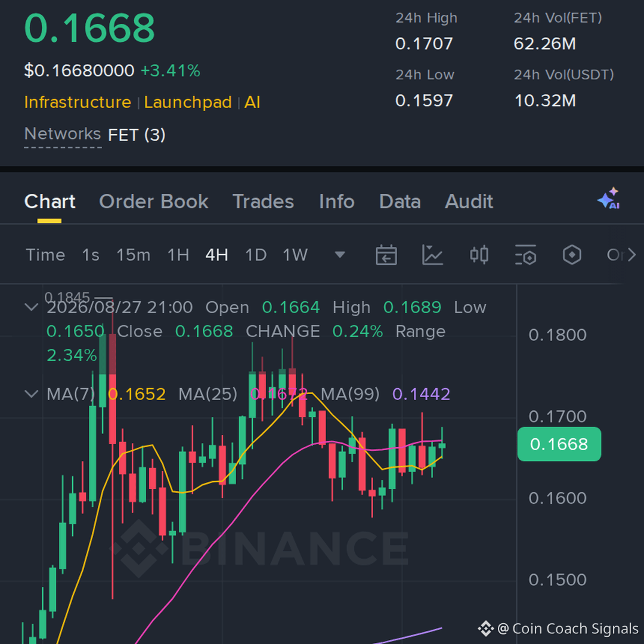Open the AI assistant sparkle icon
644x644 pixels.
click(x=609, y=199)
